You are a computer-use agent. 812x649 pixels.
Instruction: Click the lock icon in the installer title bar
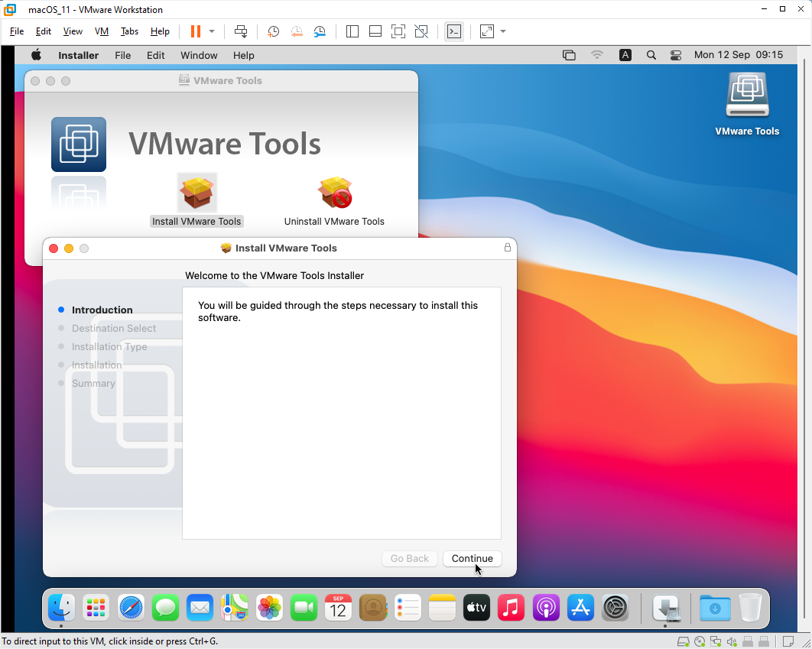coord(508,248)
